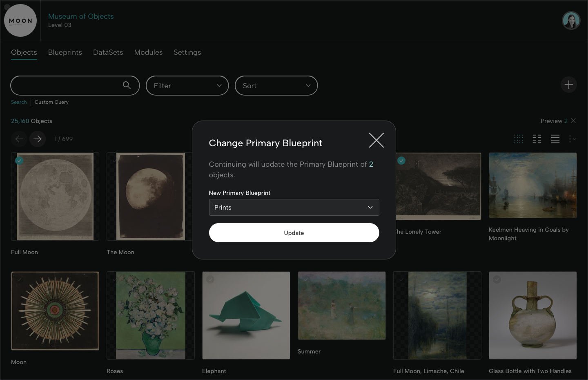Go to the next page of objects

pyautogui.click(x=38, y=139)
